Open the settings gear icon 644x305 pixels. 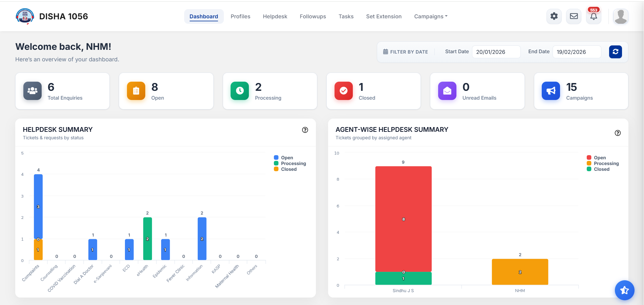(x=554, y=16)
